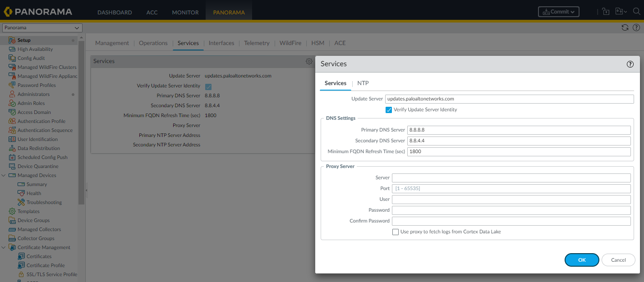Click the Proxy Server field
The height and width of the screenshot is (282, 644).
[x=511, y=177]
